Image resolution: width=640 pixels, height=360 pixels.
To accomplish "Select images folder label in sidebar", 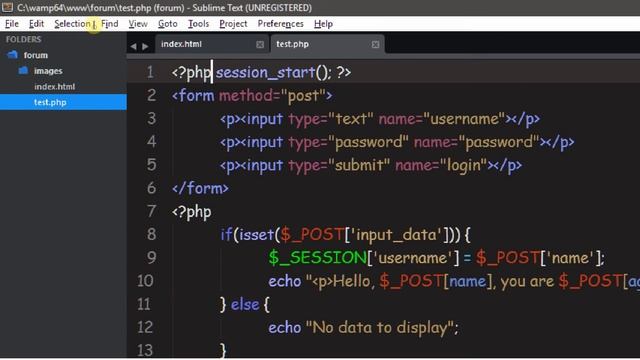I will click(48, 71).
